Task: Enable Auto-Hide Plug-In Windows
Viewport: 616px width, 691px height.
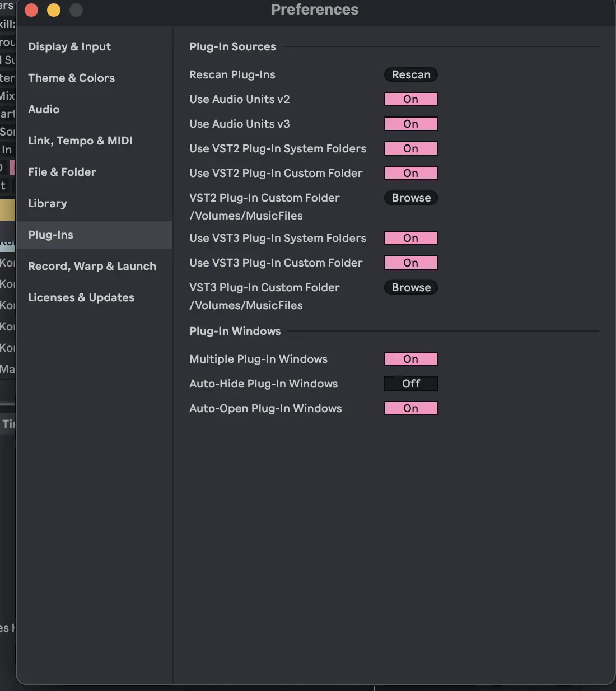Action: pyautogui.click(x=411, y=384)
